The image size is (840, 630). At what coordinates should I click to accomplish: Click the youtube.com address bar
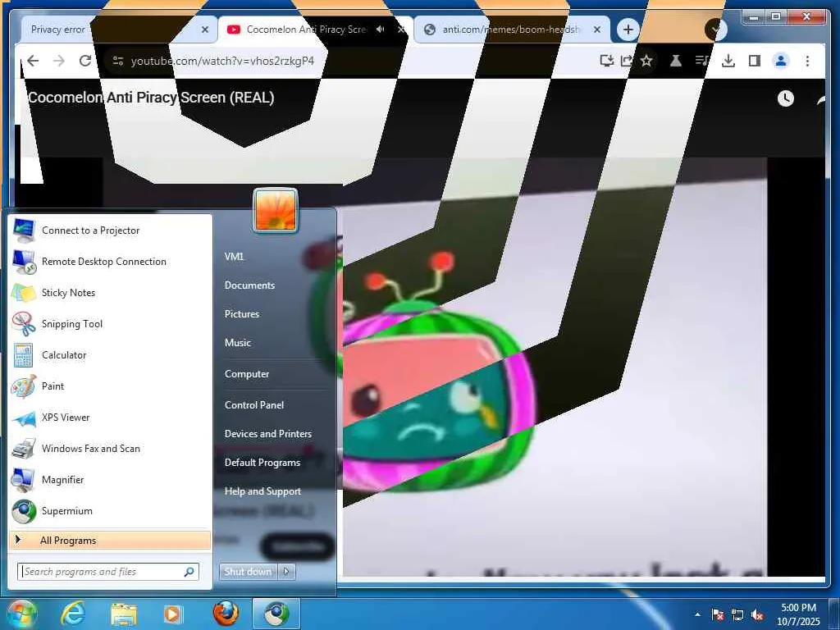click(222, 61)
